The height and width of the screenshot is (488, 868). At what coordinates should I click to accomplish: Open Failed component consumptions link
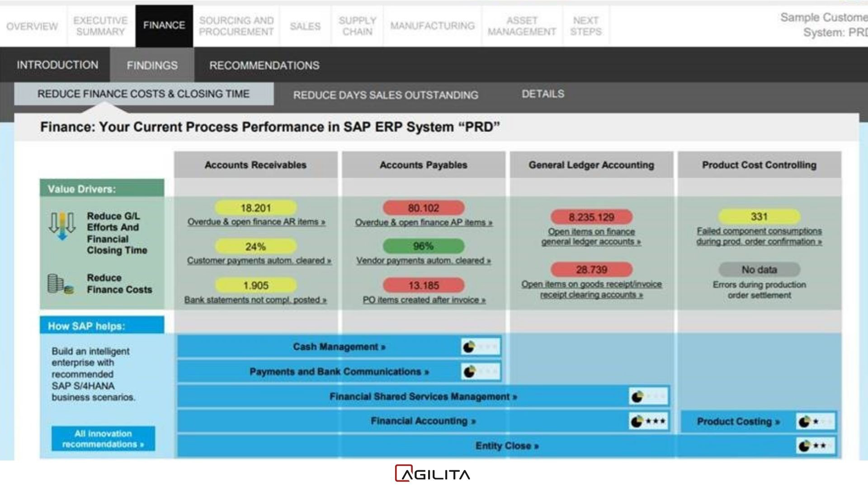759,236
